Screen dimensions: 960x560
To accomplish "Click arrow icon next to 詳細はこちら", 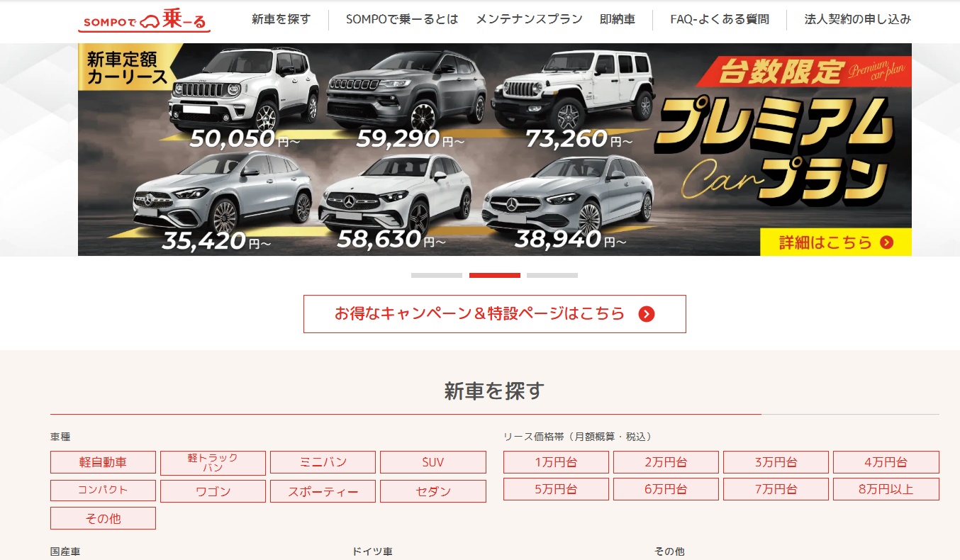I will 886,242.
